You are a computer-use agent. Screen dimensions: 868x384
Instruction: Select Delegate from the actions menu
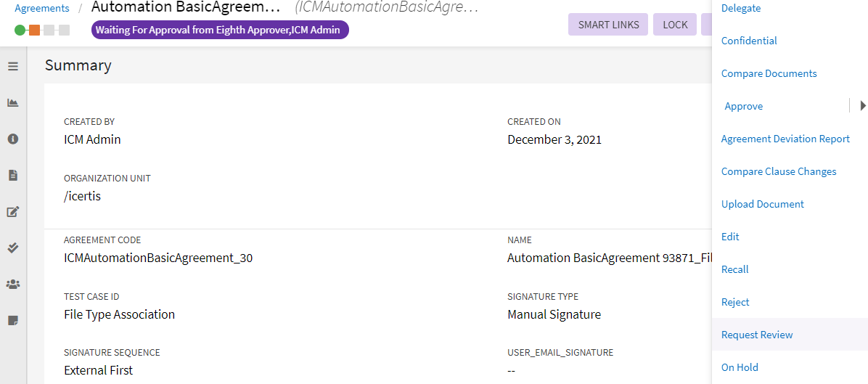pos(741,9)
